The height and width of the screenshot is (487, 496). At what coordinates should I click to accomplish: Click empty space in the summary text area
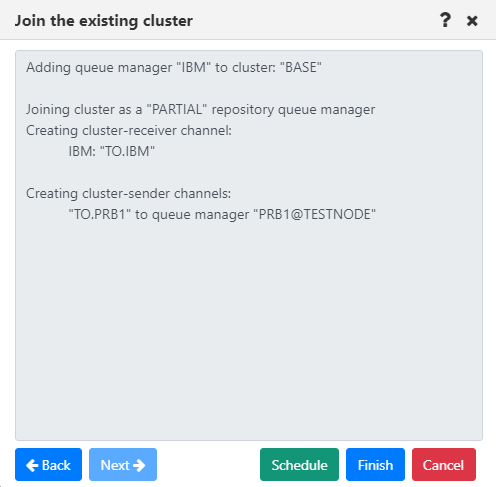249,327
